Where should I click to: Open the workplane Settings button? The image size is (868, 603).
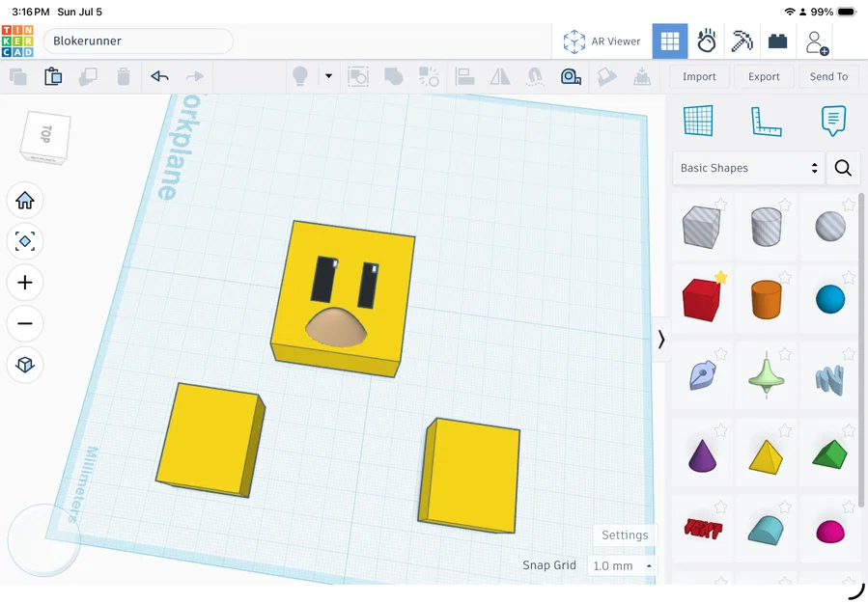[625, 534]
